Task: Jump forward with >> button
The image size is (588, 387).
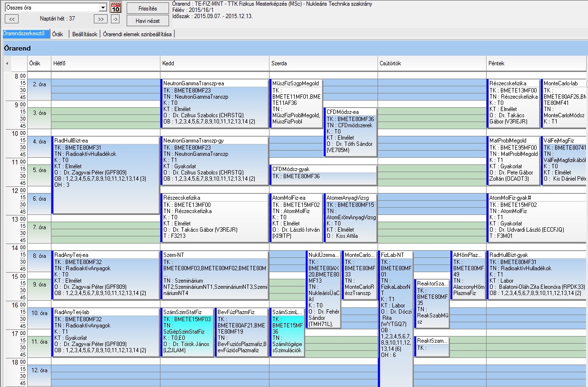Action: [100, 19]
